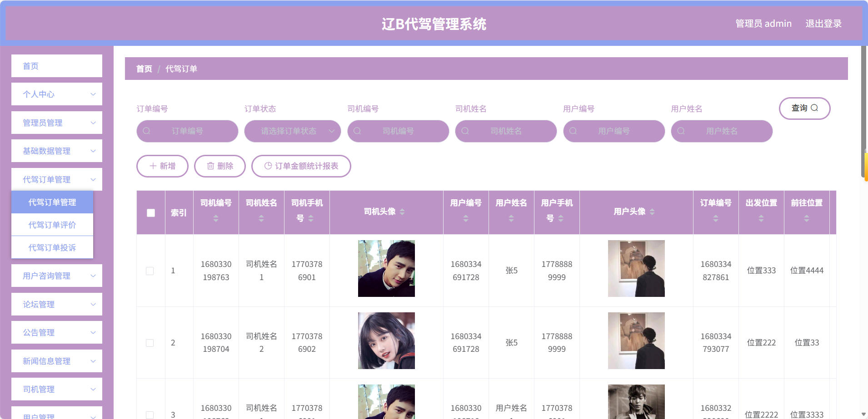Viewport: 868px width, 419px height.
Task: Click the 管理员 admin account label
Action: (x=763, y=24)
